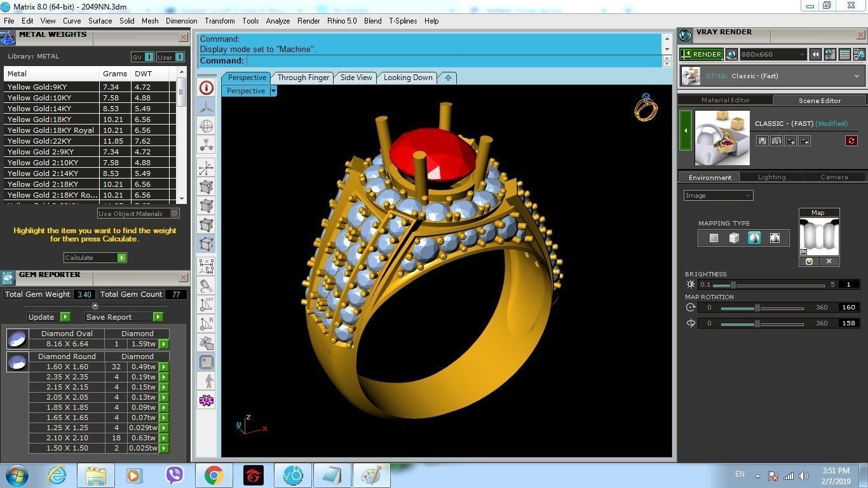Click Update in Gem Reporter
This screenshot has width=868, height=488.
(x=48, y=316)
